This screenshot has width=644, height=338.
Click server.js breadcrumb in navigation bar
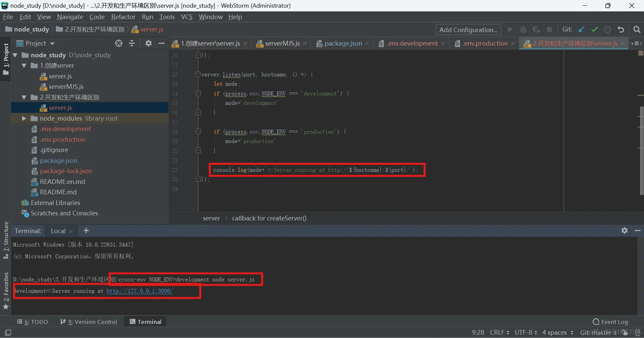tap(148, 29)
